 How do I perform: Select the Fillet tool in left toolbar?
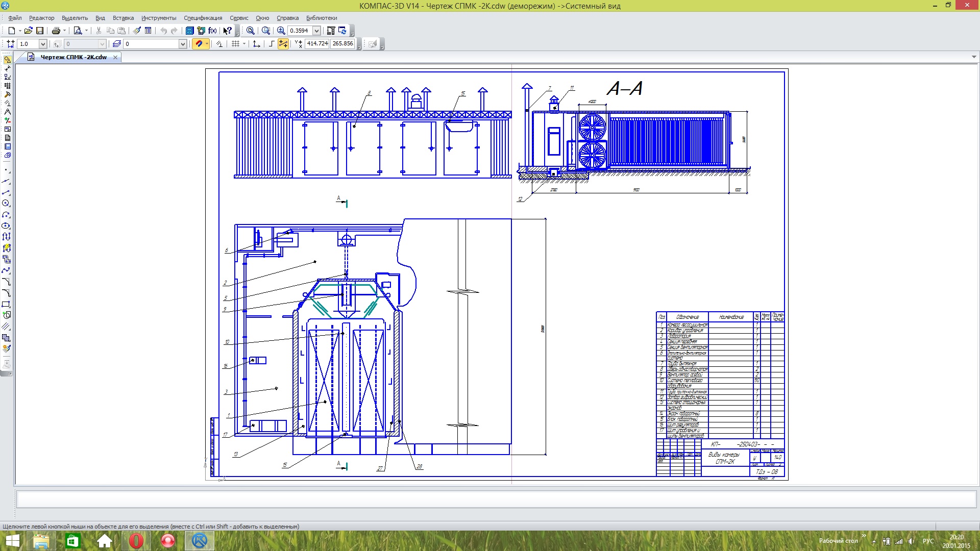tap(6, 293)
